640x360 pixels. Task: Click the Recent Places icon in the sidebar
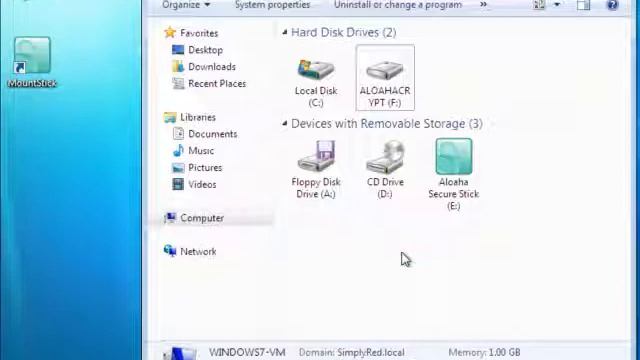click(x=178, y=83)
